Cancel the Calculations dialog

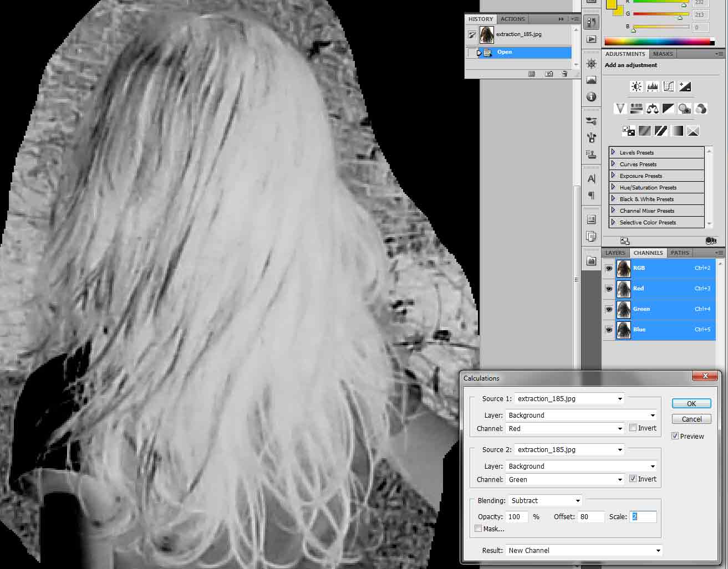click(x=691, y=419)
